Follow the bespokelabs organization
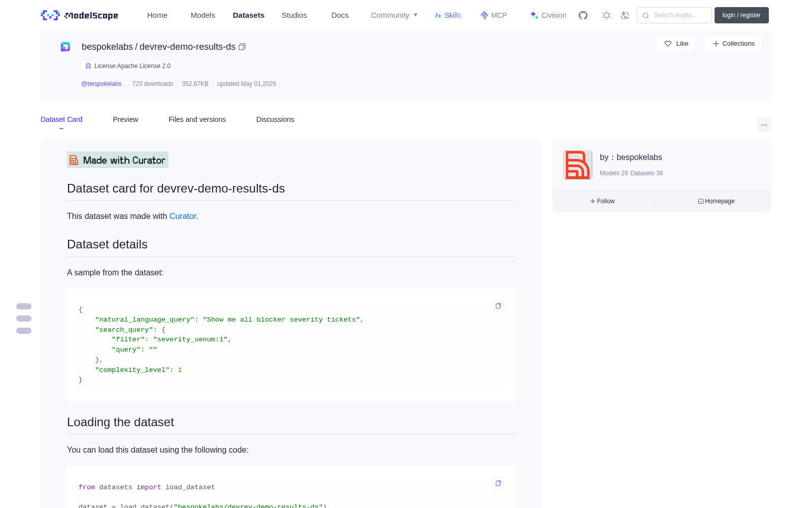 point(602,201)
